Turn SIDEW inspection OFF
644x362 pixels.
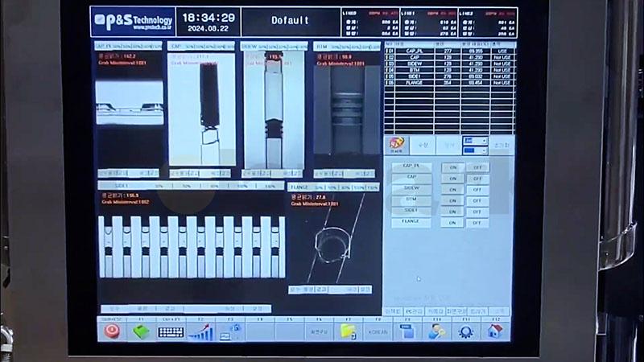(x=477, y=189)
